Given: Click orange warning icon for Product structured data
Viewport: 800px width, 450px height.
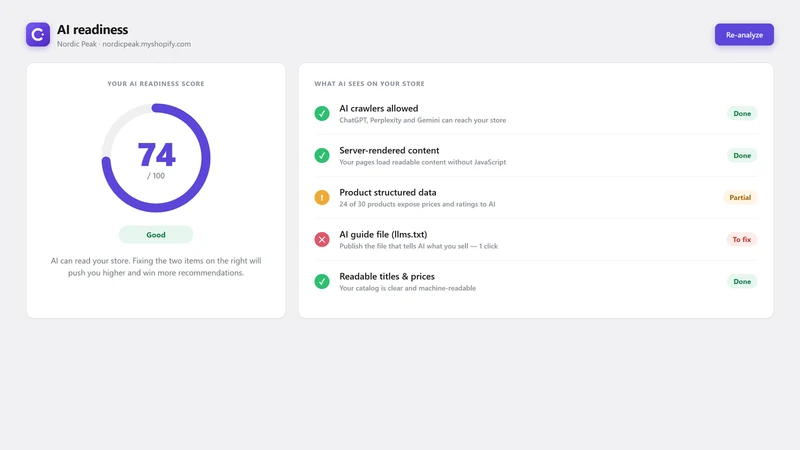Looking at the screenshot, I should tap(321, 197).
